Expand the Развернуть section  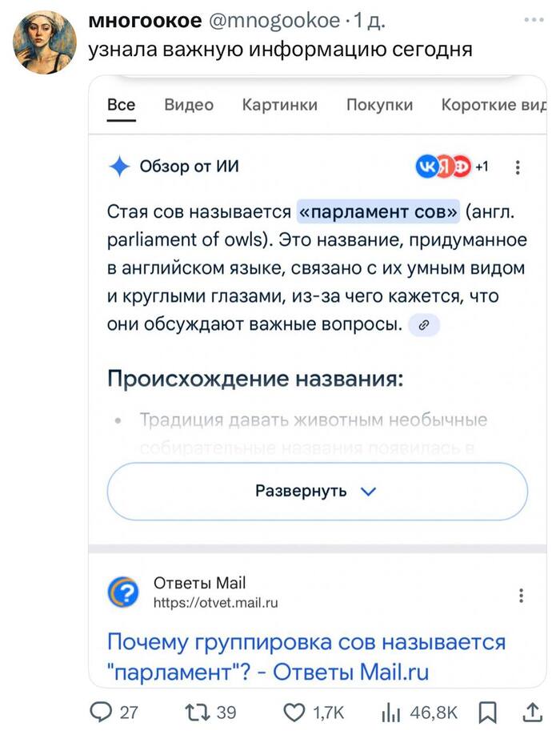pos(318,492)
